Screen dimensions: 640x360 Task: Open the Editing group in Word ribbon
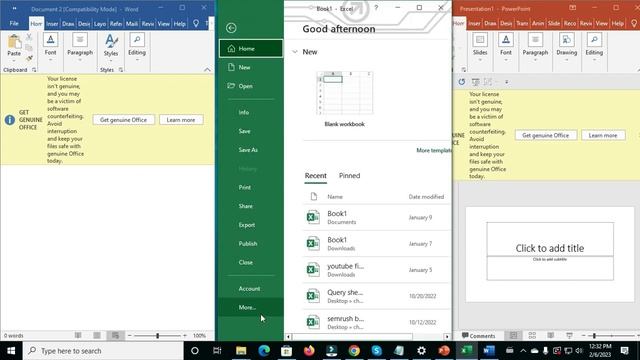pyautogui.click(x=137, y=47)
